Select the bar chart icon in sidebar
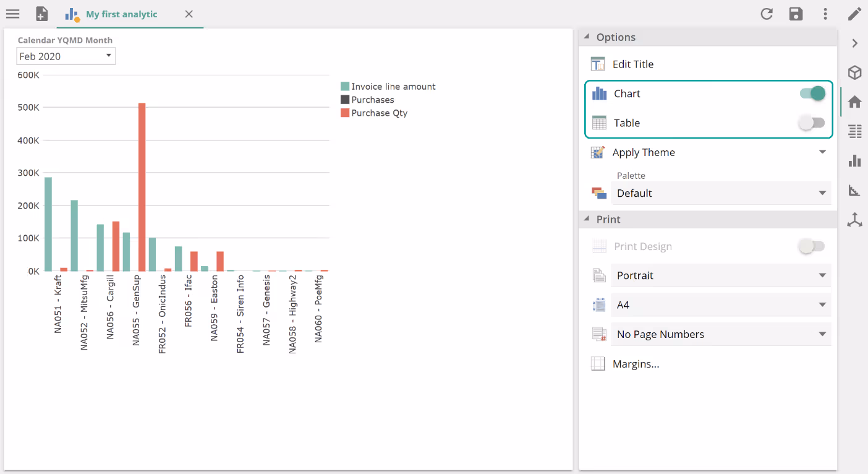Viewport: 868px width, 474px height. [x=854, y=161]
